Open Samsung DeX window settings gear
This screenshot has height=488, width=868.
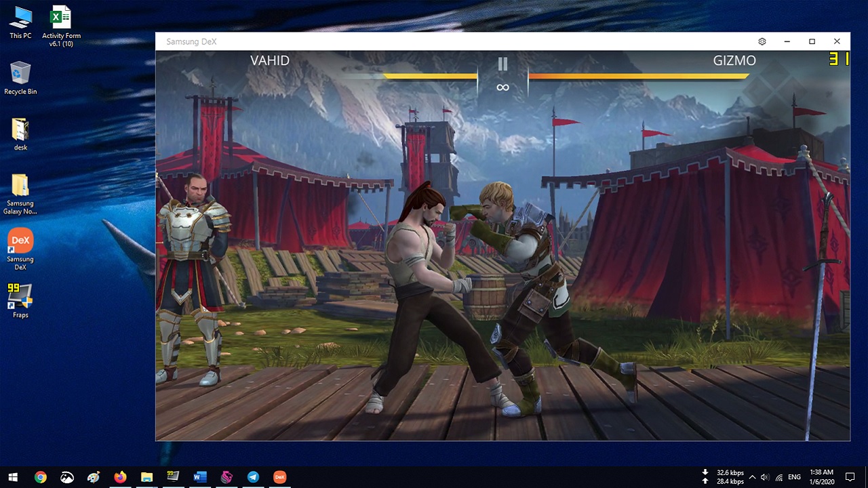(762, 41)
